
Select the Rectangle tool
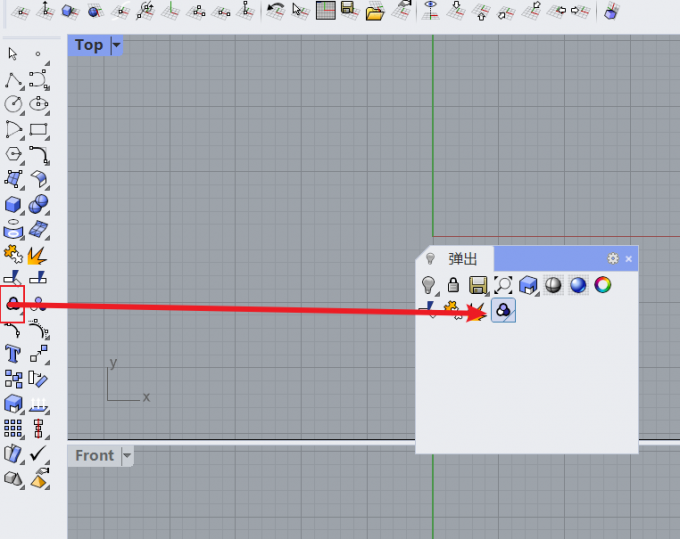[x=39, y=130]
